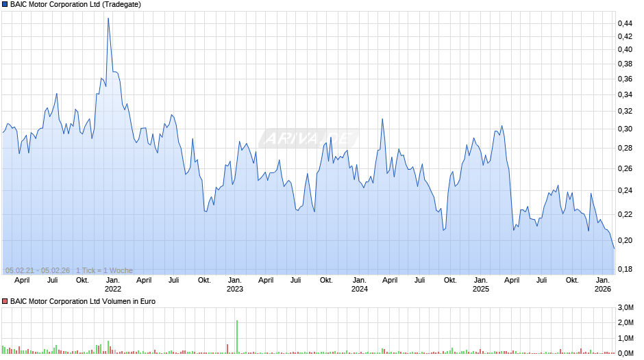Click the 'Jan. 2026' time axis label
This screenshot has height=360, width=644.
coord(603,285)
